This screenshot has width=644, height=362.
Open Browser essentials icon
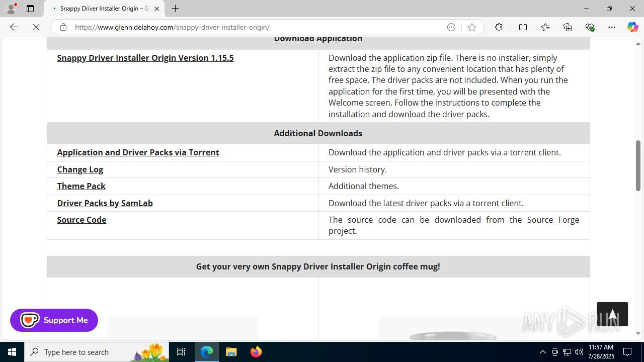590,27
